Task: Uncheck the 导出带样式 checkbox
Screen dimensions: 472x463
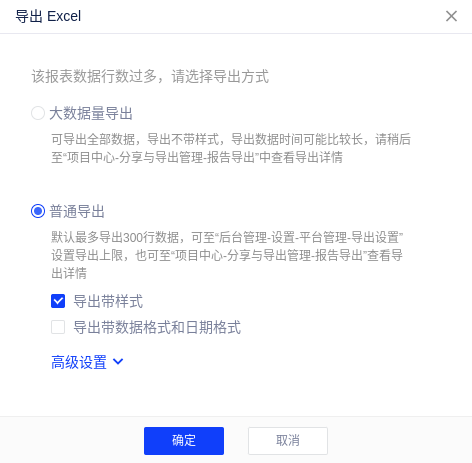Action: (x=58, y=301)
